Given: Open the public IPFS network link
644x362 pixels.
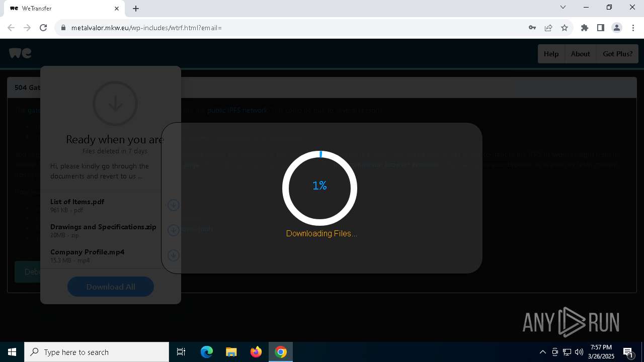Looking at the screenshot, I should [237, 110].
